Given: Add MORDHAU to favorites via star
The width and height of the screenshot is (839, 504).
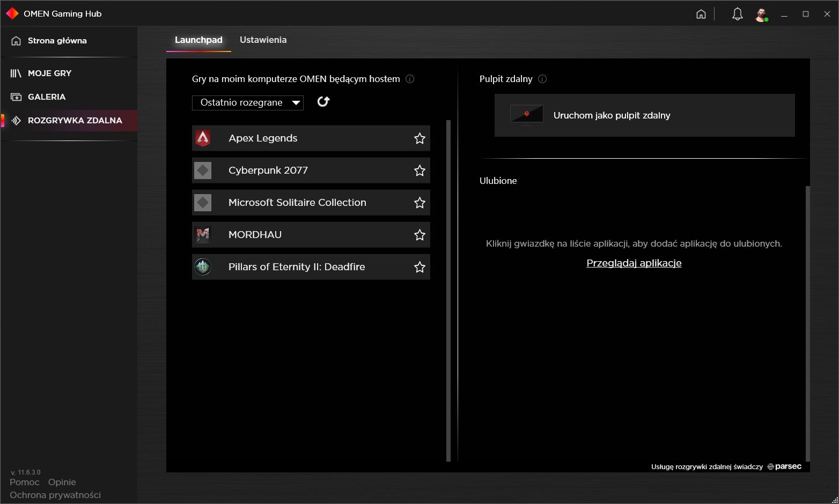Looking at the screenshot, I should 420,235.
